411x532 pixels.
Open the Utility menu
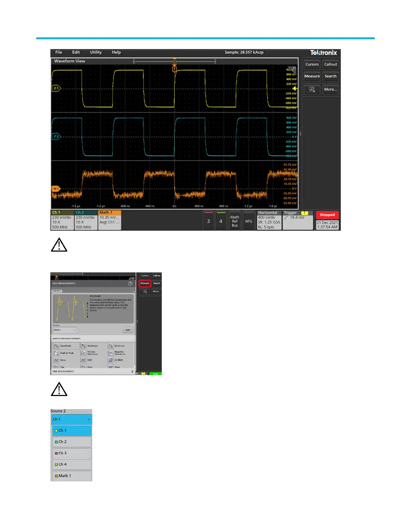(96, 52)
